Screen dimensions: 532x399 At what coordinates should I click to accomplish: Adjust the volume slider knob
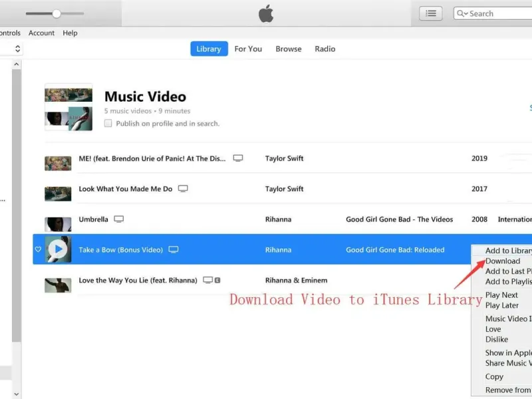click(x=57, y=13)
